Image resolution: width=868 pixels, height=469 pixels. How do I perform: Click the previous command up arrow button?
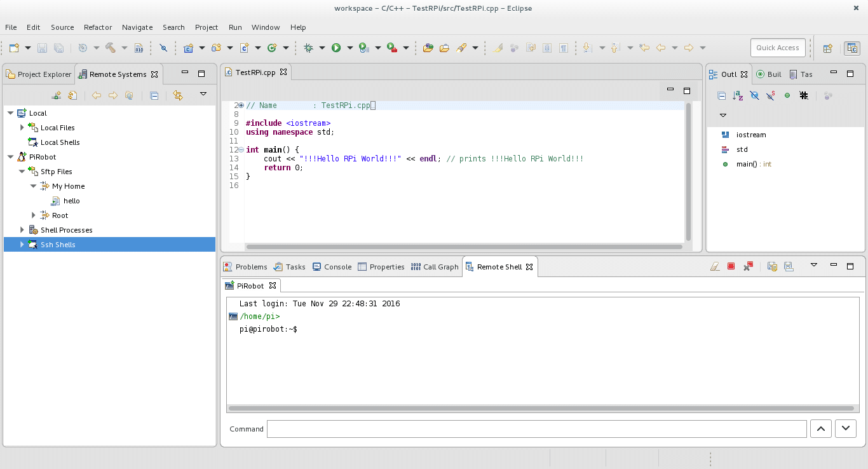coord(820,429)
